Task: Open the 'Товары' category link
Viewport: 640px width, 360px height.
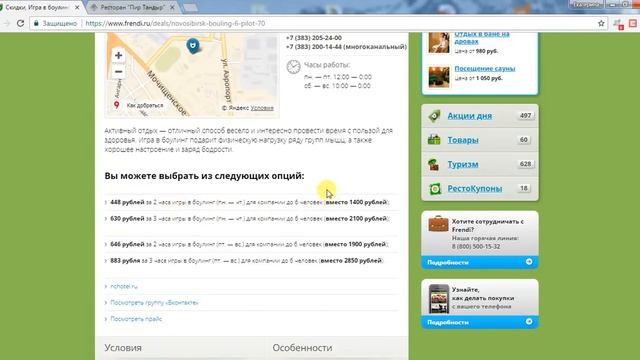Action: pyautogui.click(x=463, y=140)
